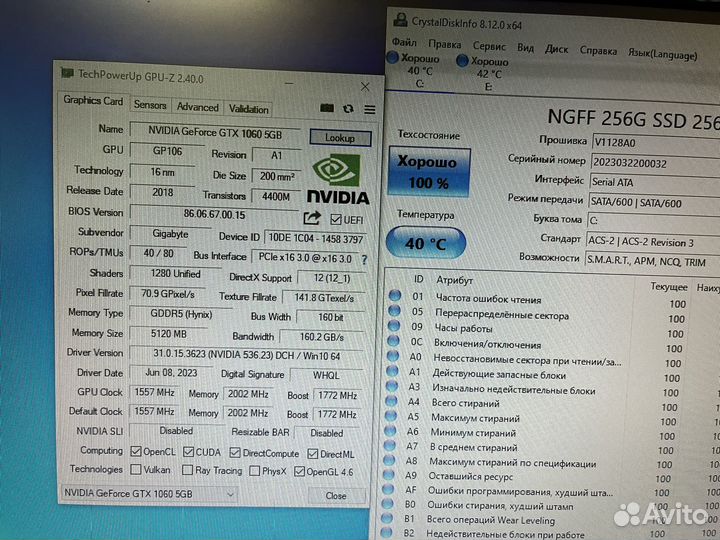Click the GPU name field
The height and width of the screenshot is (540, 720).
click(215, 132)
